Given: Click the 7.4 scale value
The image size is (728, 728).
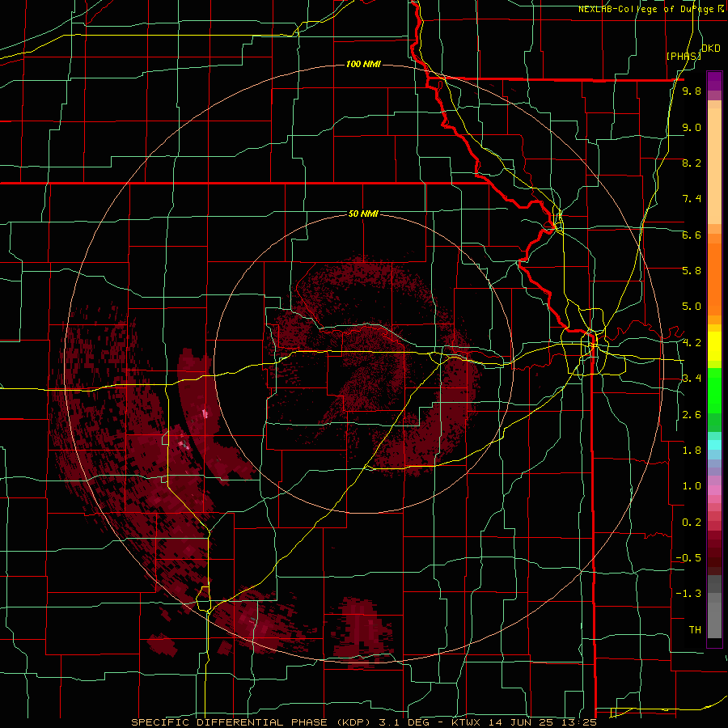Looking at the screenshot, I should (692, 199).
